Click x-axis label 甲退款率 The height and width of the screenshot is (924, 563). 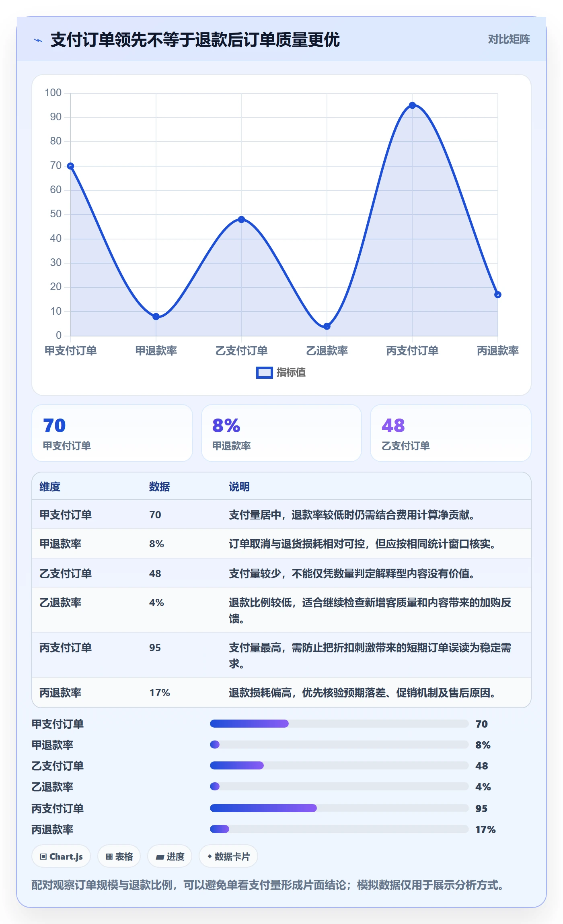156,351
